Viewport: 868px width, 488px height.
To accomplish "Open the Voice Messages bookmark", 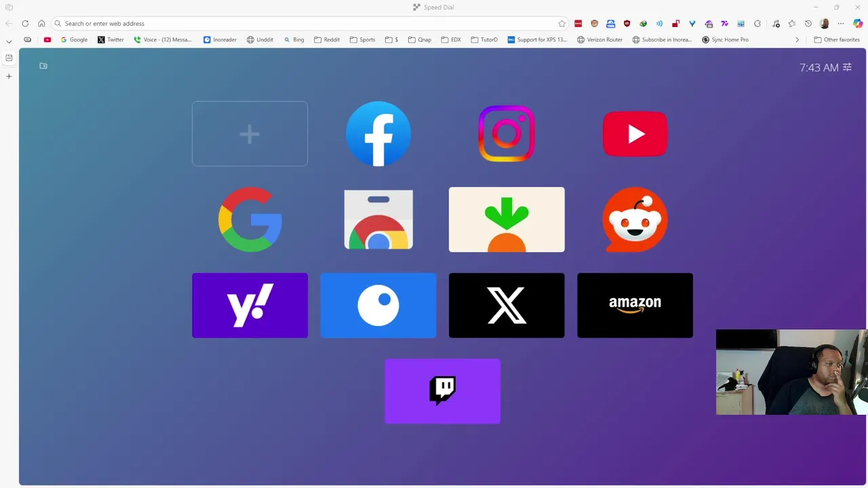I will pos(163,40).
